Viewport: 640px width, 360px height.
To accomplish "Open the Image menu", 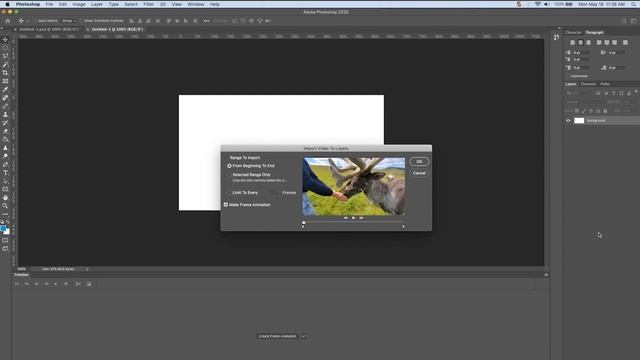I will pos(79,4).
